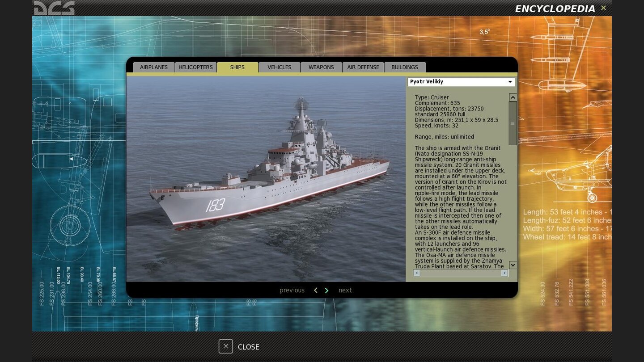
Task: Click the X icon box beside Close
Action: (x=226, y=346)
